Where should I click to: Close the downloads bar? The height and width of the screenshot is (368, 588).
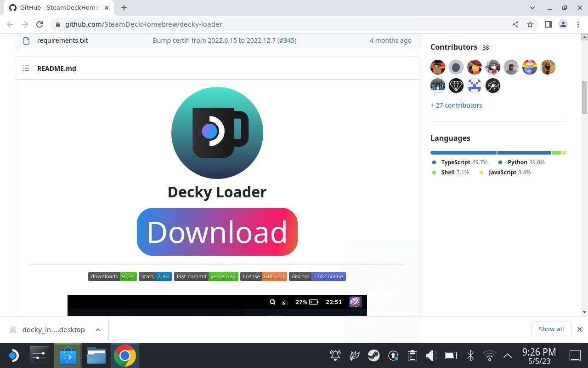579,329
